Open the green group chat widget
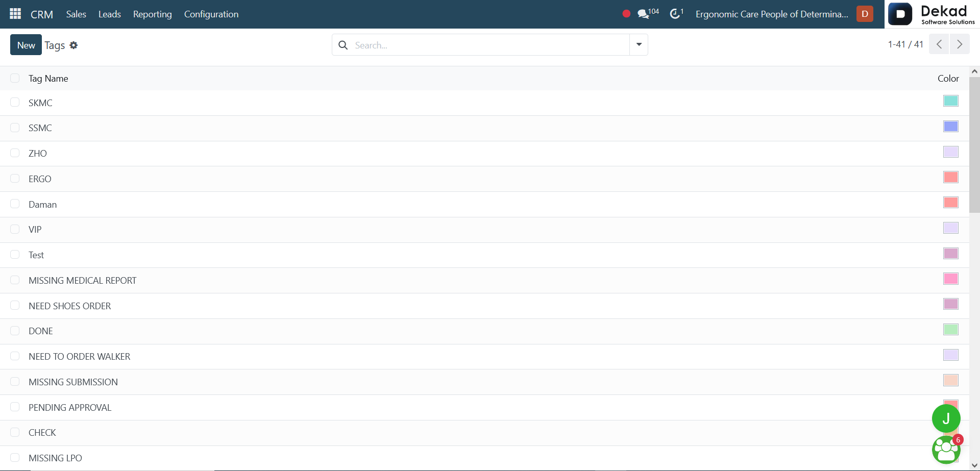This screenshot has height=471, width=980. (946, 450)
